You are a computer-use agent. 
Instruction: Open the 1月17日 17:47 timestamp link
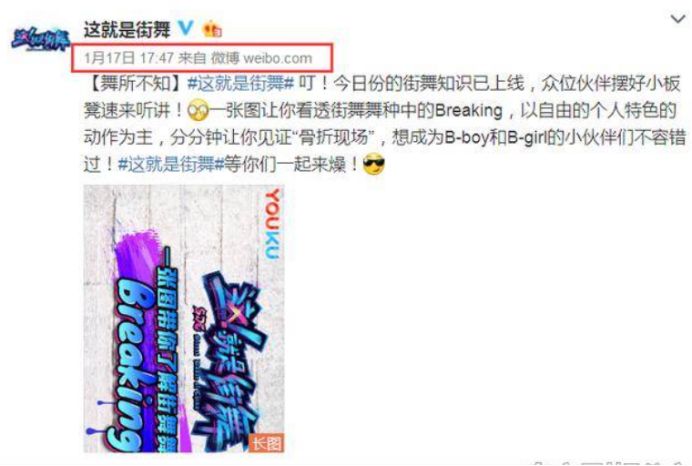[x=129, y=58]
